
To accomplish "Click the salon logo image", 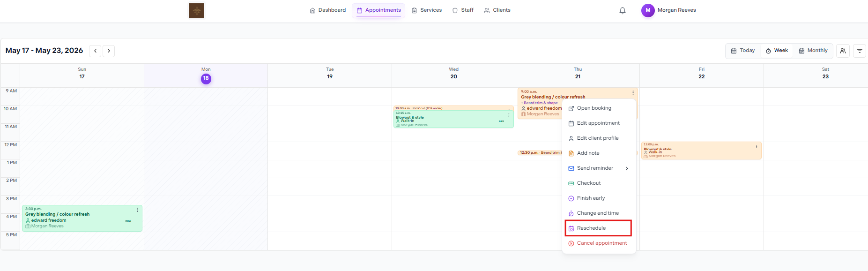I will [x=197, y=11].
